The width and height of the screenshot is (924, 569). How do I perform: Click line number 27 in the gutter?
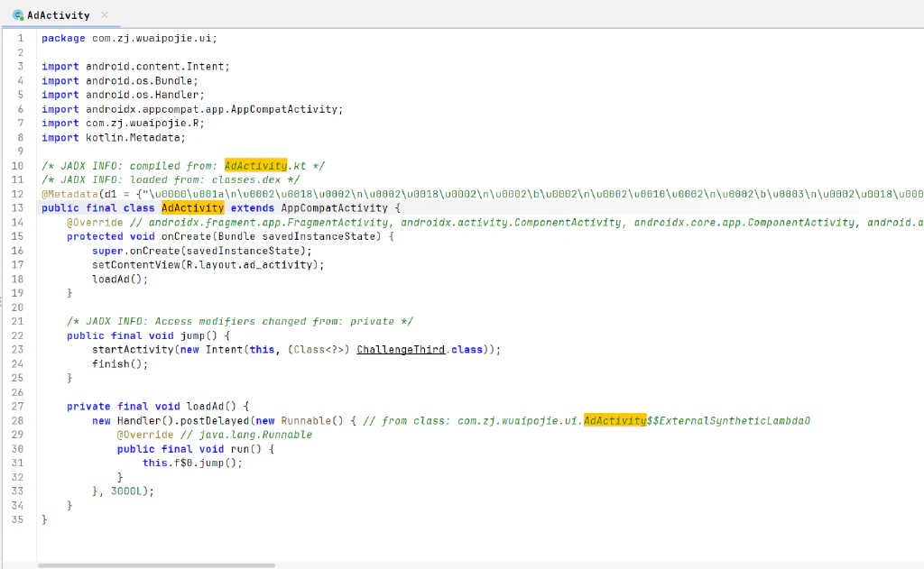(x=18, y=407)
